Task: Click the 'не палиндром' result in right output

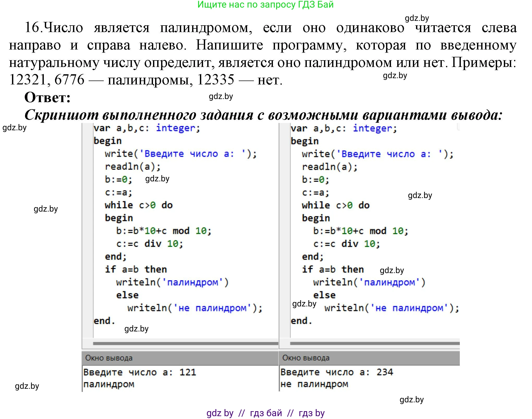Action: coord(314,384)
